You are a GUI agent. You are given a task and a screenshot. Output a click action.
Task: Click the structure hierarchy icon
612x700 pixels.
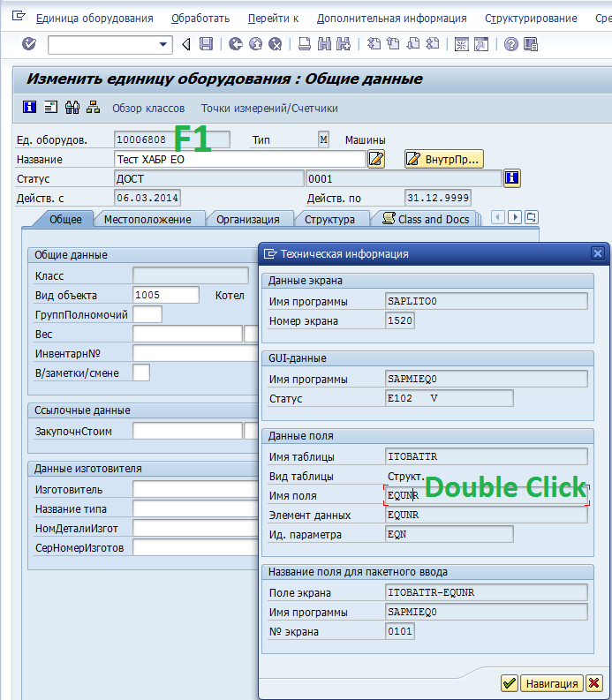pos(93,107)
